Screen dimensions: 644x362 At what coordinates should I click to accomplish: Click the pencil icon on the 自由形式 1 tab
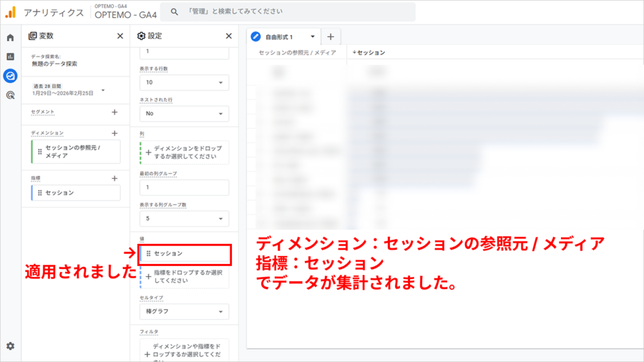256,37
